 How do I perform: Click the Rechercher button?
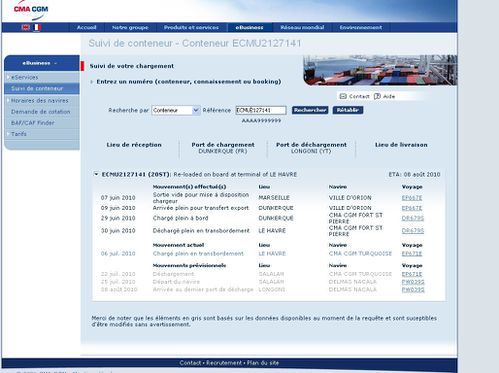[310, 110]
